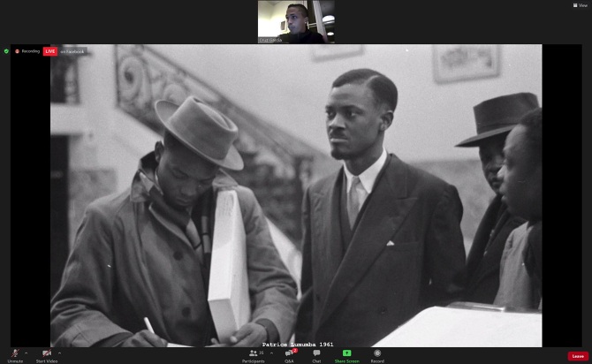Open the View menu at top right
The height and width of the screenshot is (364, 592).
pos(581,4)
